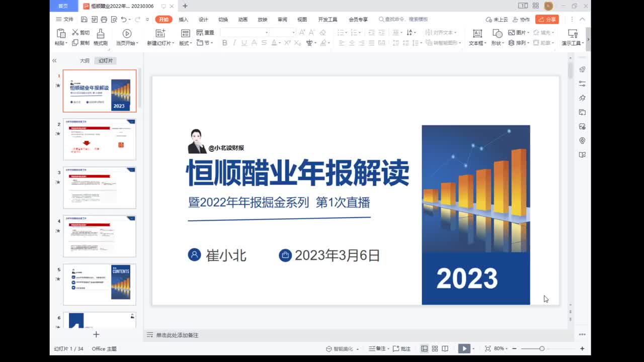644x362 pixels.
Task: Click the Paste (粘贴) clipboard icon
Action: pyautogui.click(x=61, y=33)
